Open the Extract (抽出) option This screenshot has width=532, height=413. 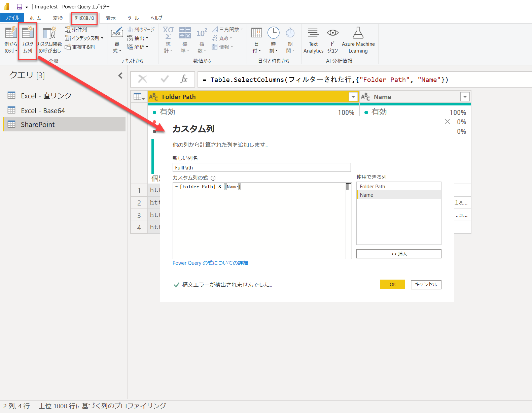click(138, 38)
